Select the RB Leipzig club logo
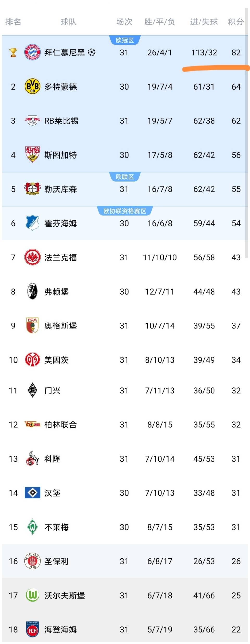Screen dimensions: 250x644 pyautogui.click(x=33, y=121)
